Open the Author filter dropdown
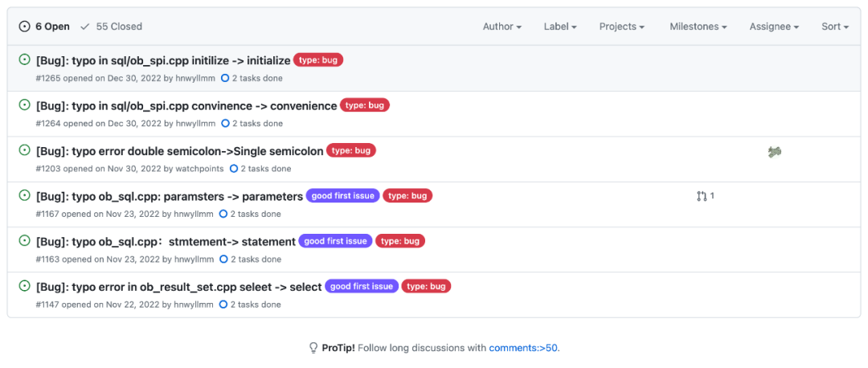The height and width of the screenshot is (368, 868). click(502, 27)
